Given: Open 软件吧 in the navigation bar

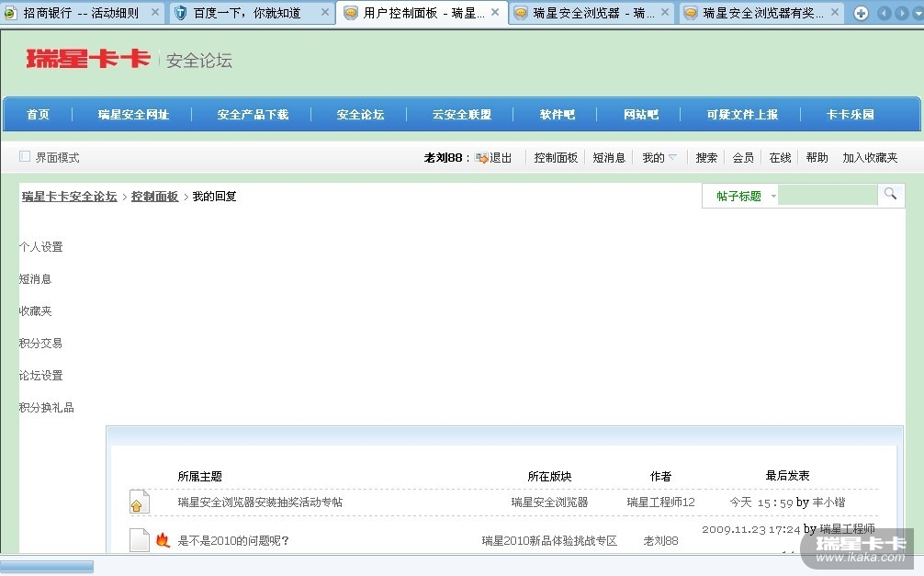Looking at the screenshot, I should [x=557, y=115].
